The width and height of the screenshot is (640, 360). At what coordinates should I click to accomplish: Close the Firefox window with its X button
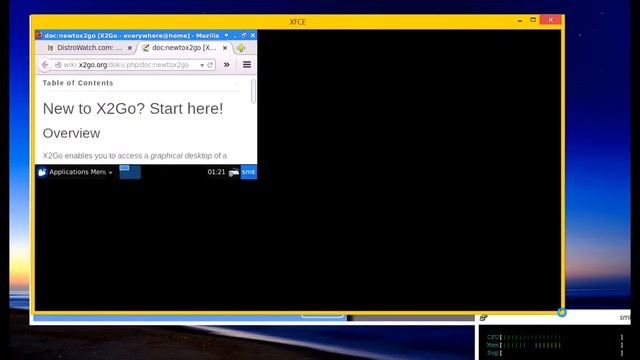click(253, 36)
